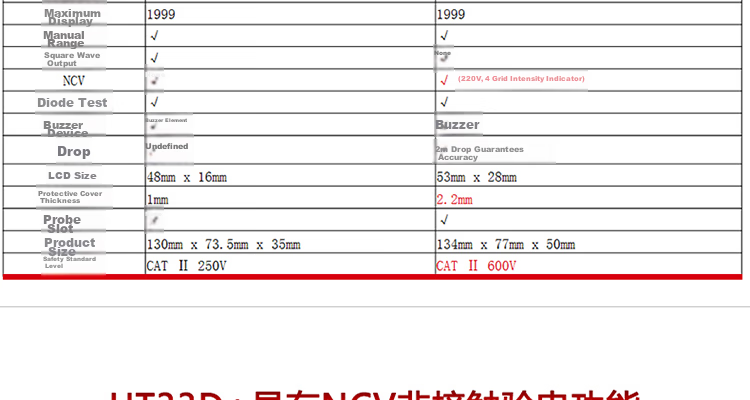This screenshot has width=750, height=400.
Task: Click the 'Safety Standard Level' row label
Action: [x=69, y=262]
